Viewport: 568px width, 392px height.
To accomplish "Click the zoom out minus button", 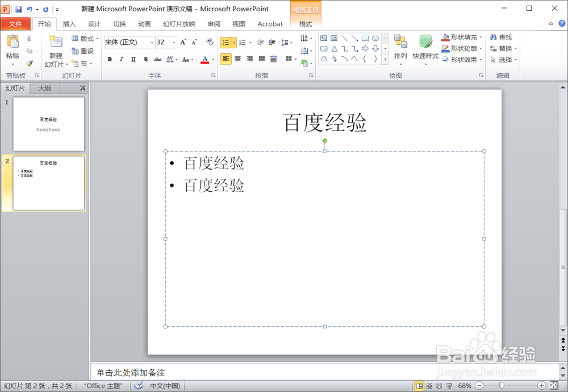I will point(479,386).
